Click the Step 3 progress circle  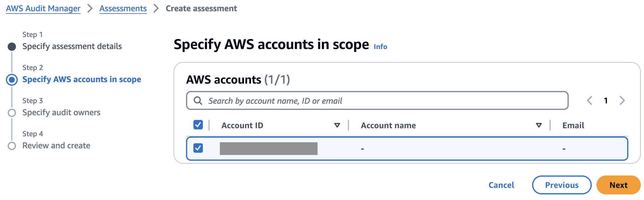click(x=12, y=112)
